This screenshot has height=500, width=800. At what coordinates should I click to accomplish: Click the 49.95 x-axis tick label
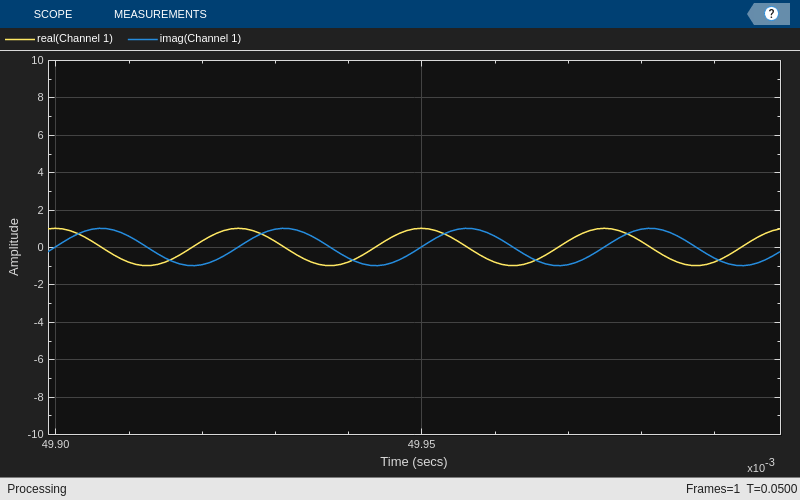[421, 444]
